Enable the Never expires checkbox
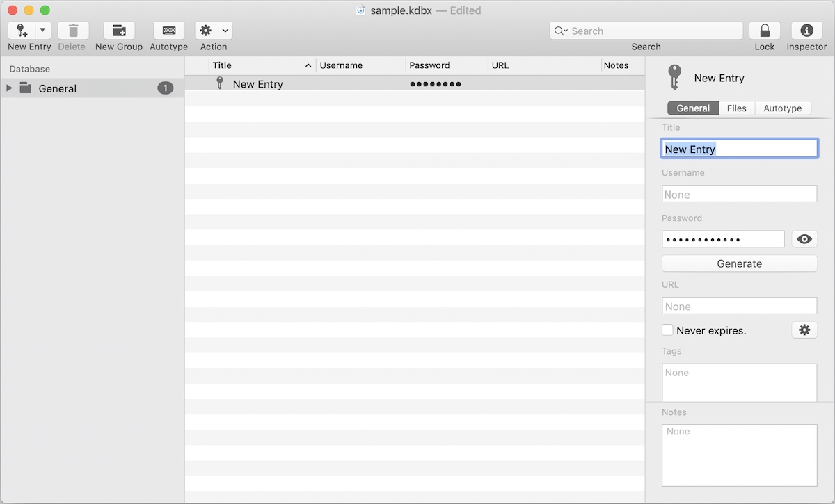The width and height of the screenshot is (835, 504). [667, 330]
